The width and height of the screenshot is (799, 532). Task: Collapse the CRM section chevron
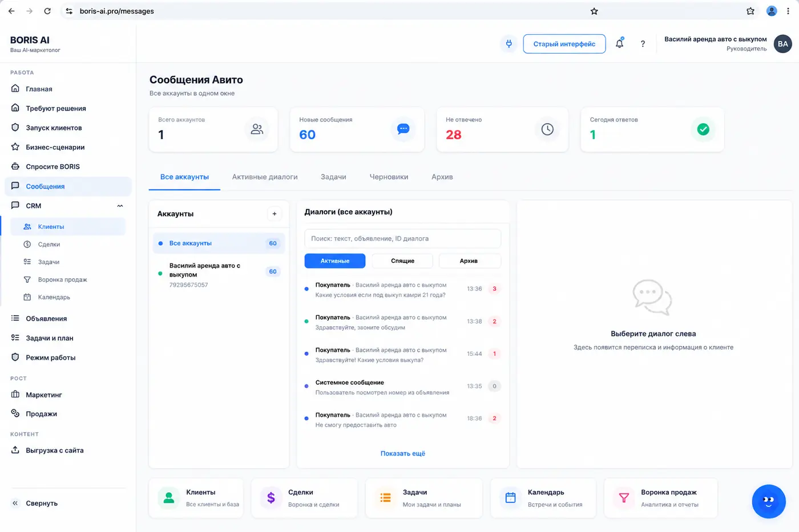[x=120, y=206]
